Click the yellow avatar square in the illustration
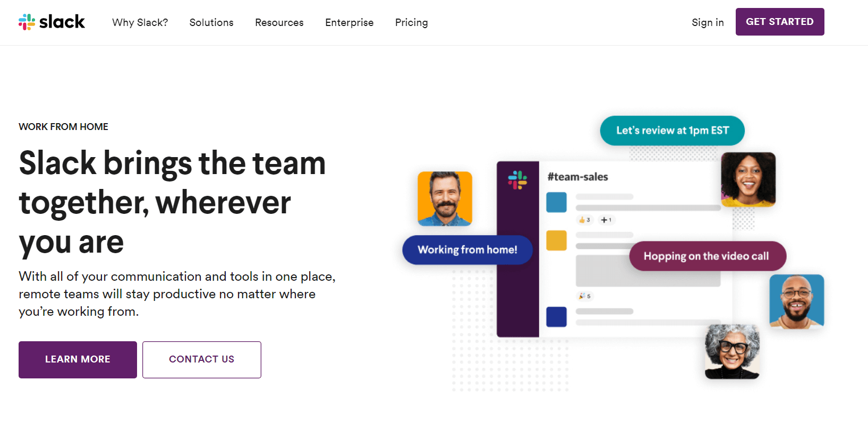Screen dimensions: 868x432 [x=557, y=240]
